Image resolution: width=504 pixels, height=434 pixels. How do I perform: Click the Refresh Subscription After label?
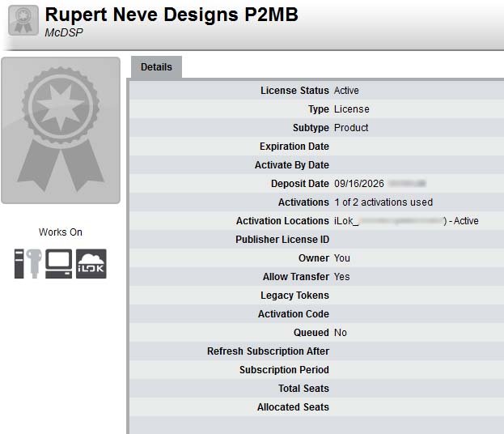pyautogui.click(x=268, y=351)
